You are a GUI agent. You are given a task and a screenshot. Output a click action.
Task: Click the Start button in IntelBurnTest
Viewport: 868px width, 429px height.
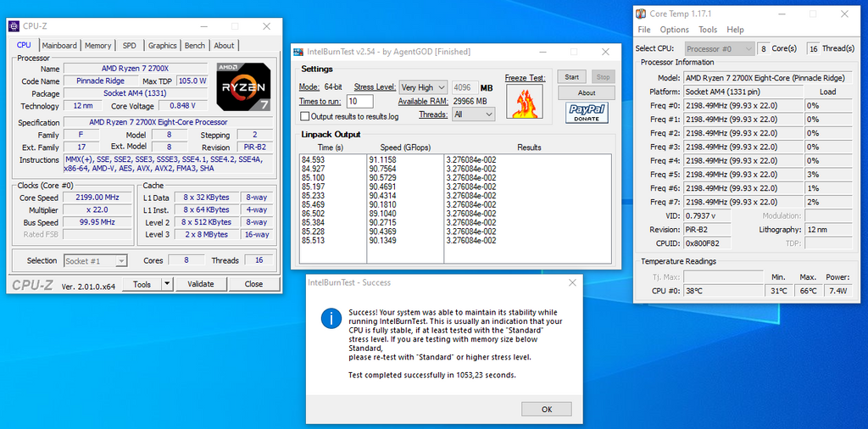point(571,77)
